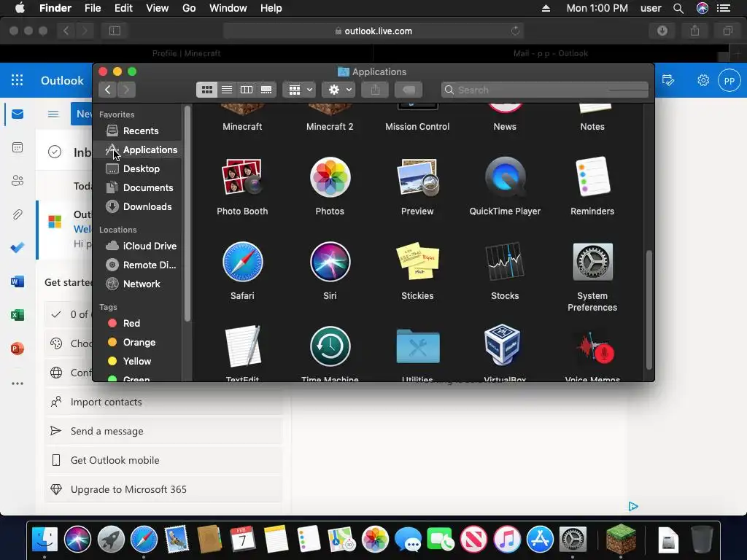Open Downloads in the Finder sidebar
The width and height of the screenshot is (747, 560).
138,206
